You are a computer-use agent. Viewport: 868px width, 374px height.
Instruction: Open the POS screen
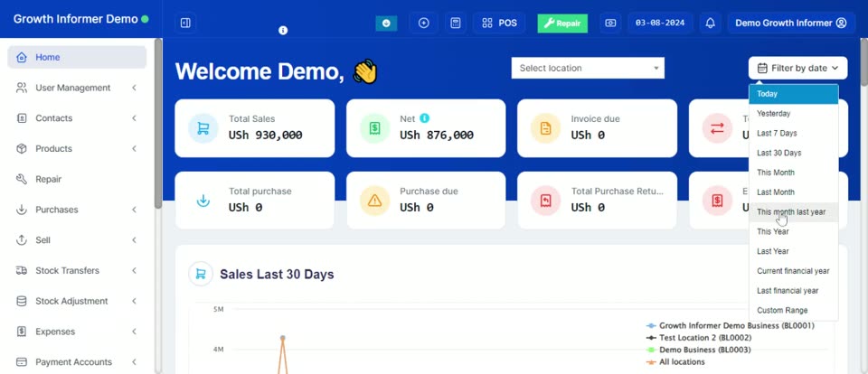499,23
